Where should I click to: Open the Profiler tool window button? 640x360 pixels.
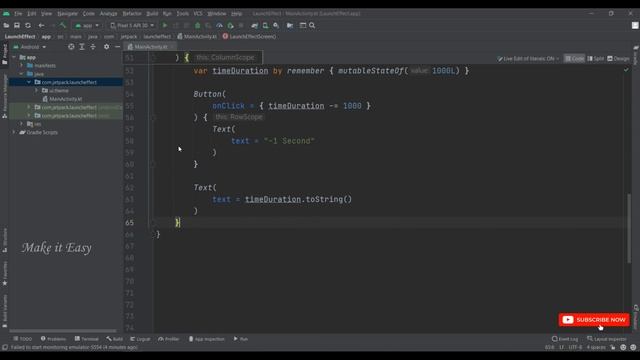click(x=169, y=339)
